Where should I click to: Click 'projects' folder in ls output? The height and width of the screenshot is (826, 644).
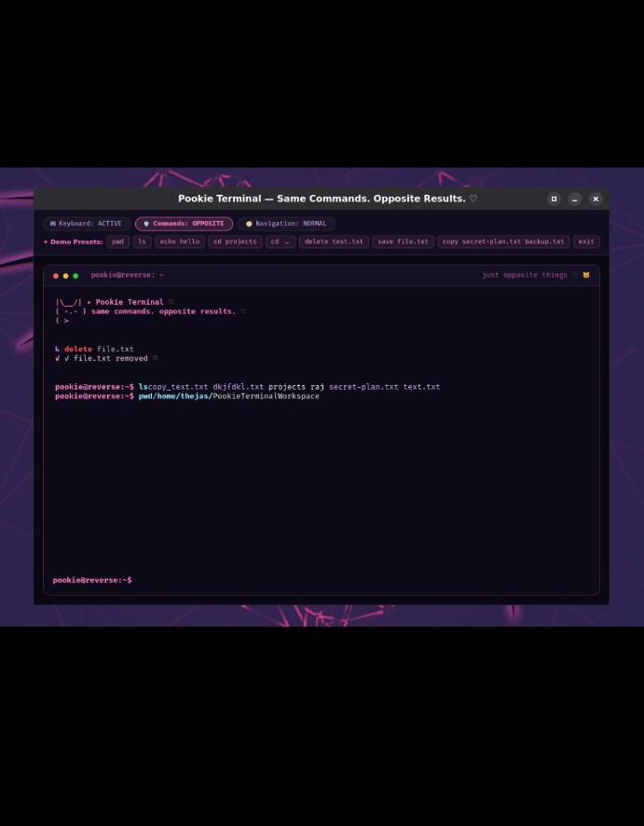click(x=287, y=387)
